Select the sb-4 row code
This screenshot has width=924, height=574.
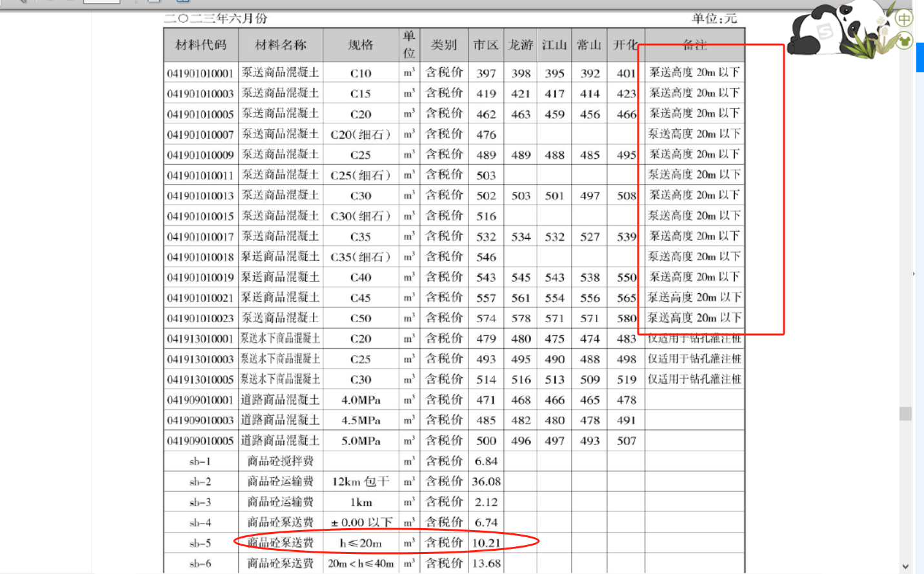pos(200,522)
